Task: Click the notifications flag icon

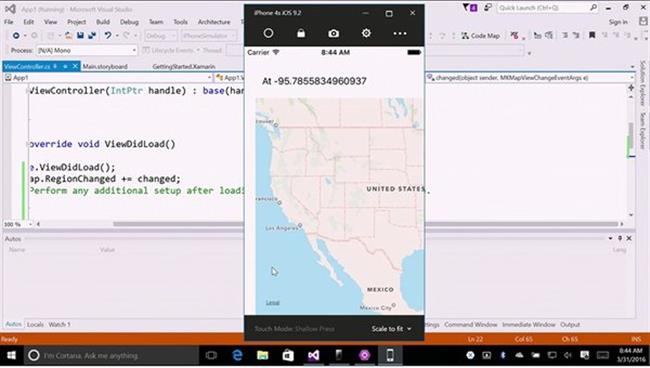Action: coord(470,7)
